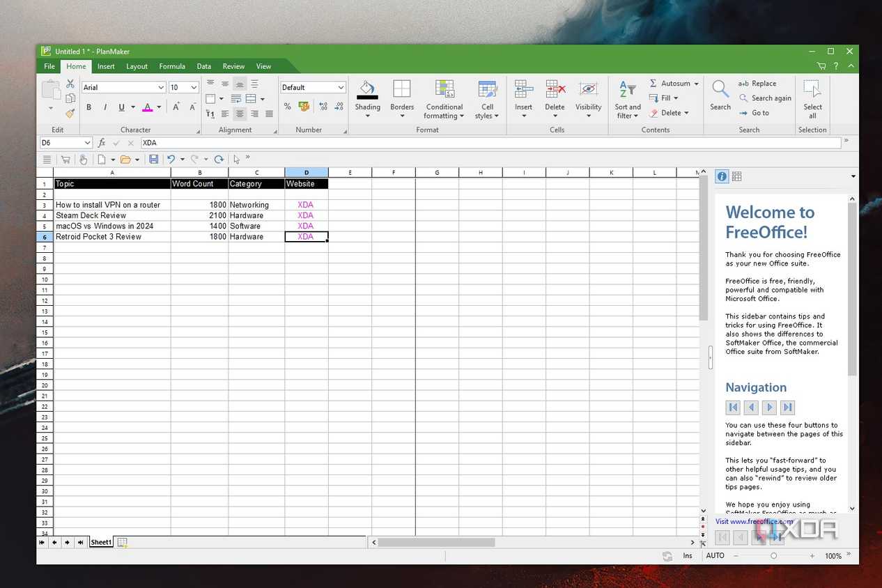Screen dimensions: 882x588
Task: Toggle centered horizontal alignment
Action: (x=240, y=114)
